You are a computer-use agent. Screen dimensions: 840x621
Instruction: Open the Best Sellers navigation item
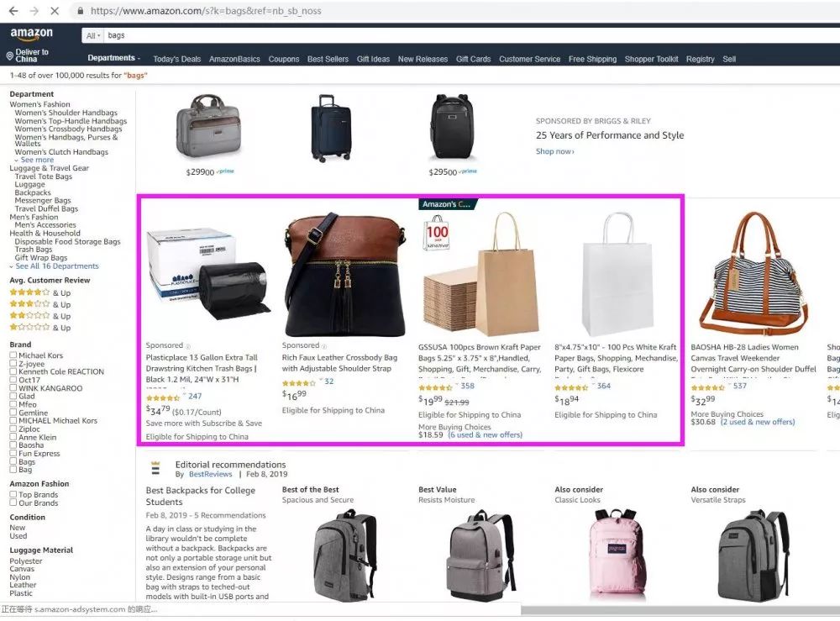tap(328, 59)
